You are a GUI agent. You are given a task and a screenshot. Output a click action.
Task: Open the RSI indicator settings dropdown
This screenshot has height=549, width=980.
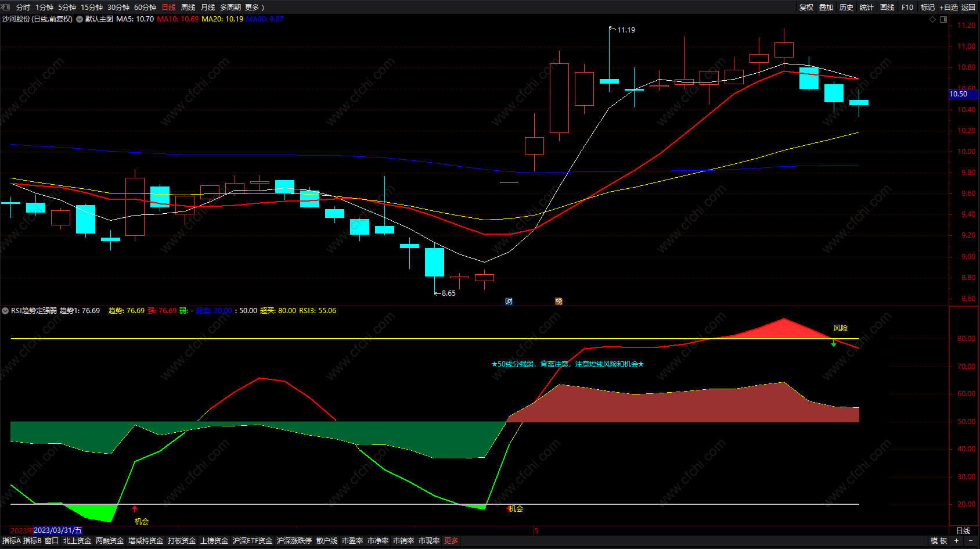point(5,311)
